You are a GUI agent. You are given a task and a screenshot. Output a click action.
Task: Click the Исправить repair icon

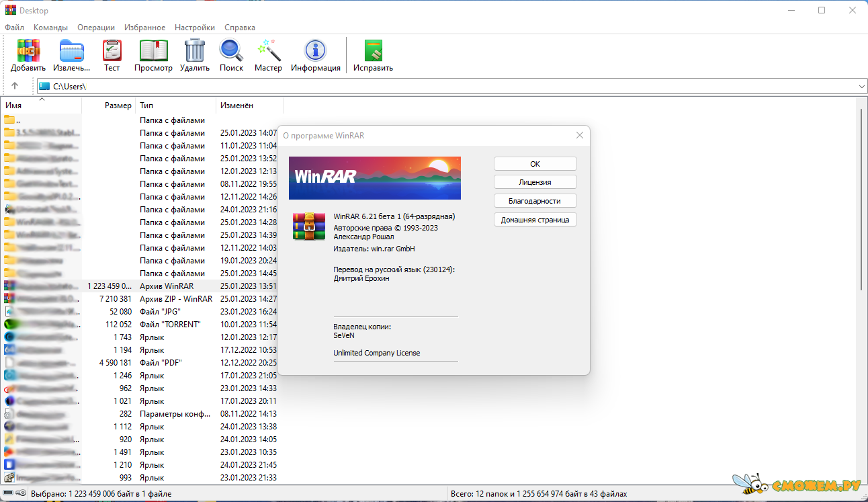pyautogui.click(x=373, y=55)
